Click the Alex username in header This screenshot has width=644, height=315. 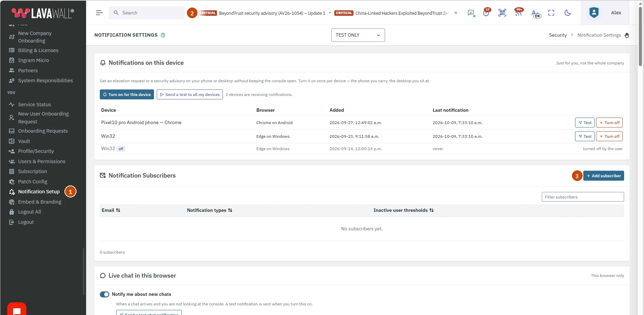click(616, 13)
